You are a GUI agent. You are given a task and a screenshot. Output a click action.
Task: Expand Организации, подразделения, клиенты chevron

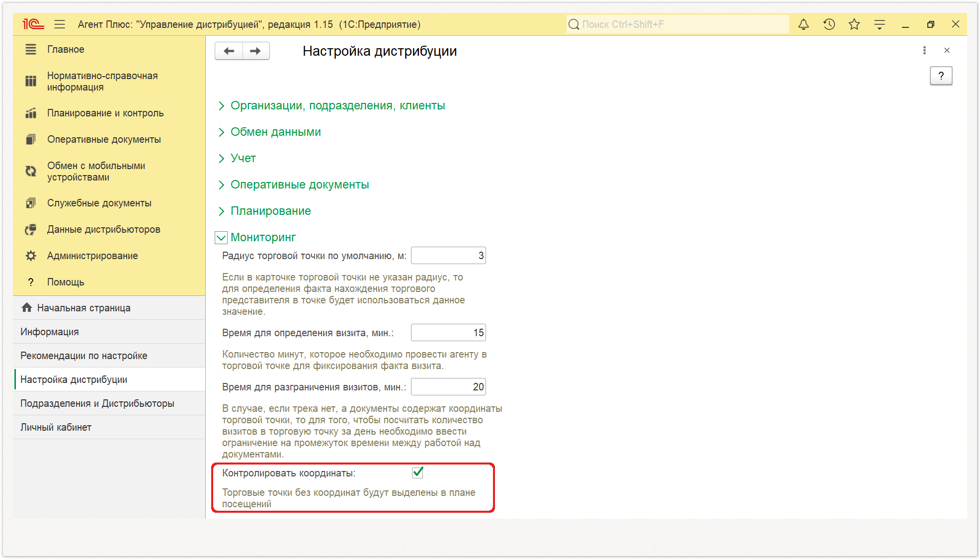point(221,106)
